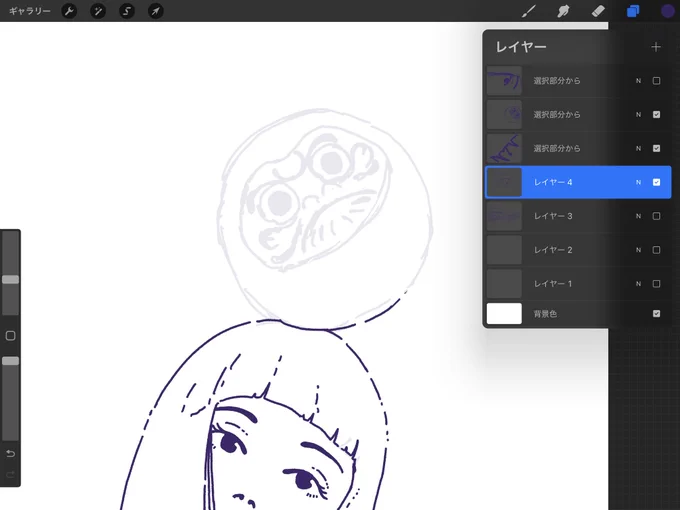Open the 背景色 white color swatch
This screenshot has width=680, height=510.
[x=504, y=314]
